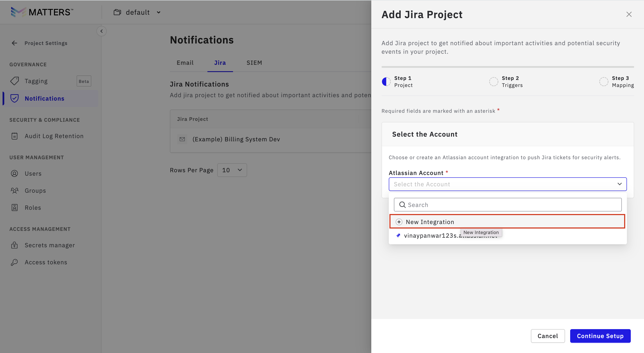
Task: Expand the Rows Per Page dropdown
Action: (x=232, y=170)
